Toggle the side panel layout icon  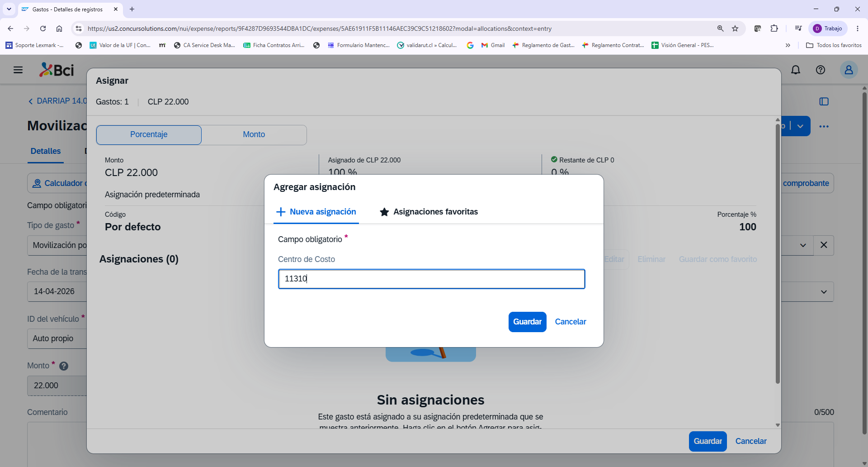point(824,101)
